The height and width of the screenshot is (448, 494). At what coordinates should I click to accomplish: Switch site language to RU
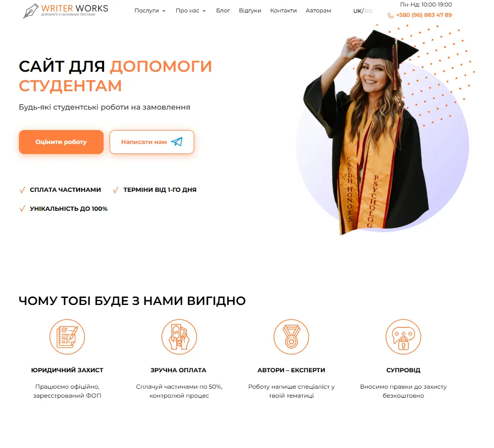[x=369, y=11]
